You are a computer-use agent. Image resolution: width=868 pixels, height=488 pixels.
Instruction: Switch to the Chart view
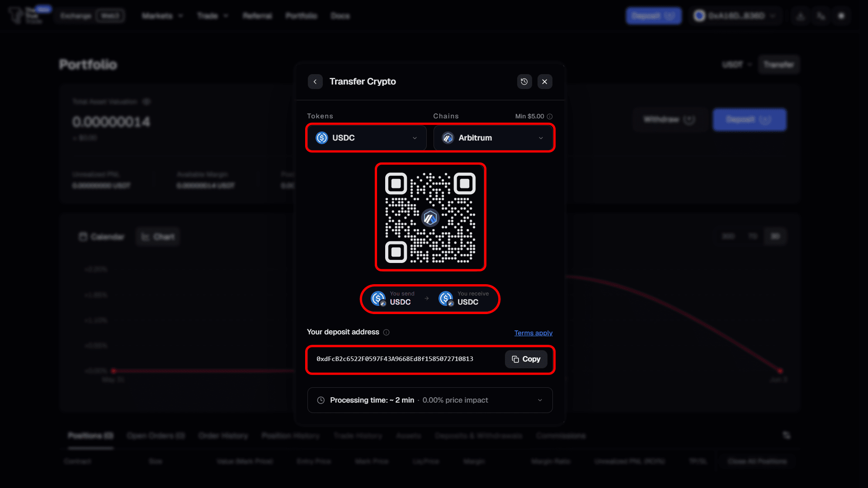(158, 237)
